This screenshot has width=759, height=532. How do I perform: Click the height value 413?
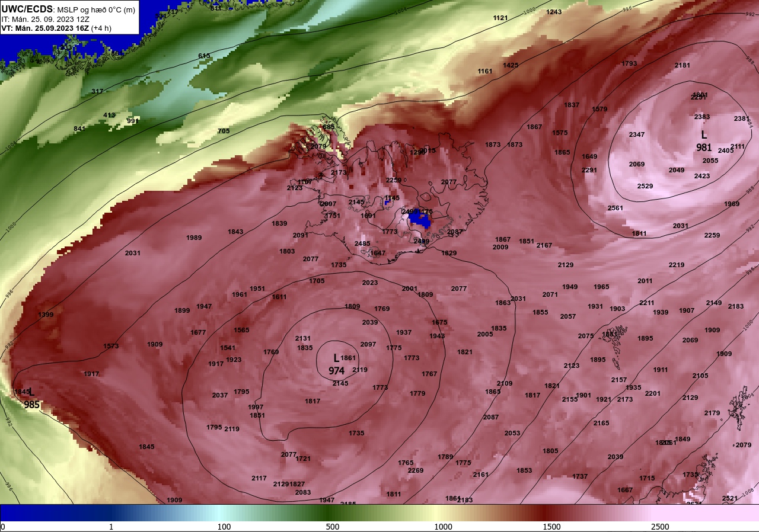point(109,115)
